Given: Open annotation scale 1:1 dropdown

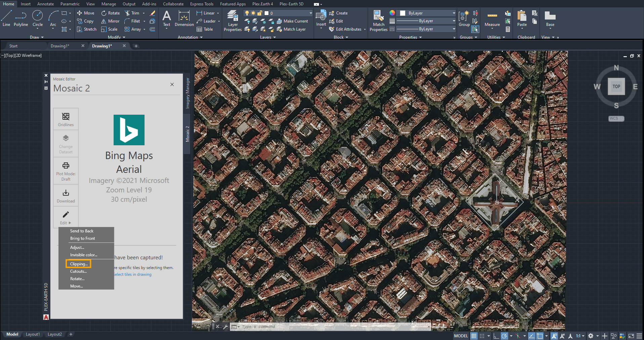Looking at the screenshot, I should pyautogui.click(x=580, y=336).
